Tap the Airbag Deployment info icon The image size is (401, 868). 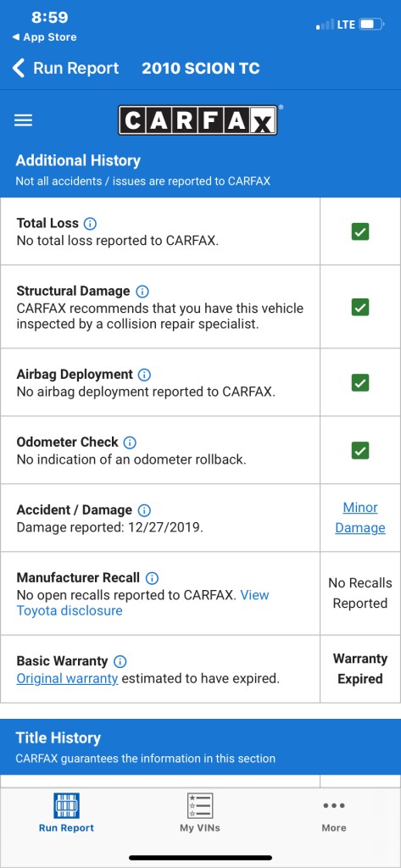coord(144,375)
